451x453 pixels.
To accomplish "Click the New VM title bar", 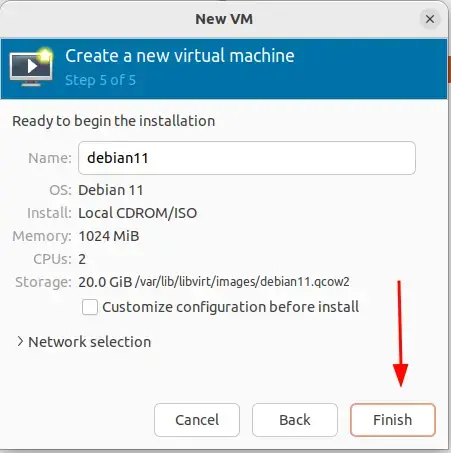I will [x=224, y=19].
